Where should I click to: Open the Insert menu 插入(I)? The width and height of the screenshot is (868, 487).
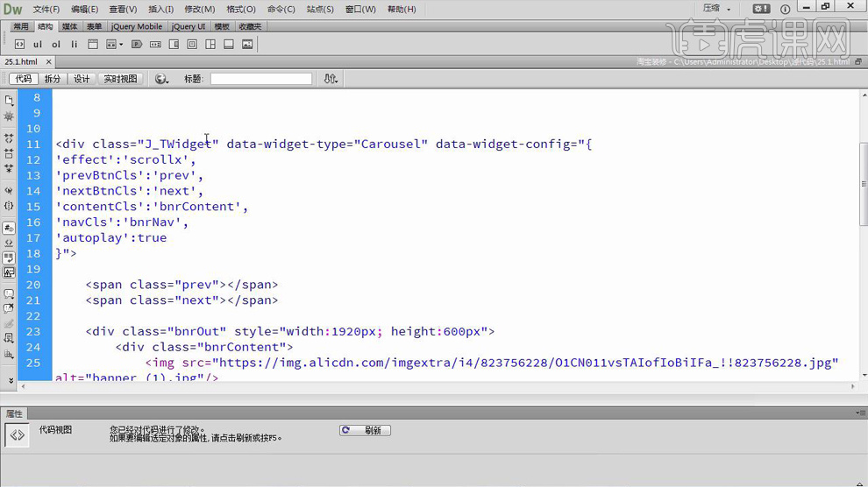[x=161, y=10]
